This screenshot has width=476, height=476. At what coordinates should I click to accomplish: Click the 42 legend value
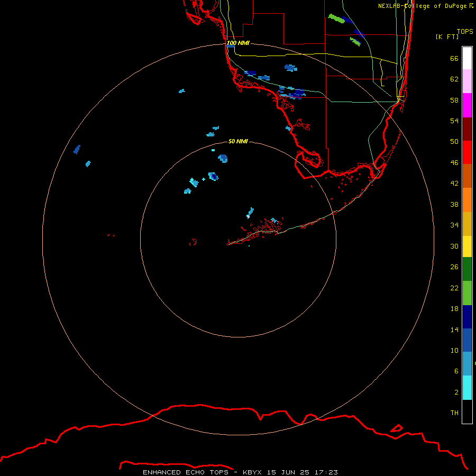coord(454,184)
